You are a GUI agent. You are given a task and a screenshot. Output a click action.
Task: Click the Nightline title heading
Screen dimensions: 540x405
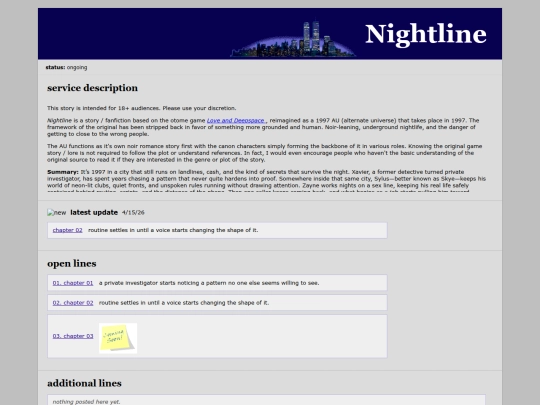[x=426, y=34]
